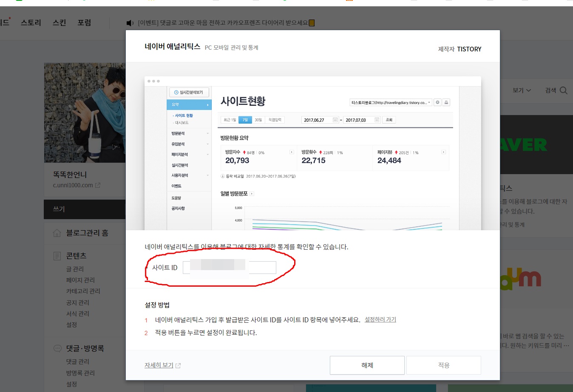The image size is (573, 392).
Task: Click the home icon beside 블로그관리 홈
Action: tap(57, 233)
